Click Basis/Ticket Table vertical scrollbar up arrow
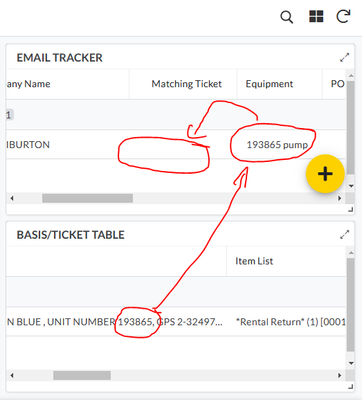 click(351, 253)
